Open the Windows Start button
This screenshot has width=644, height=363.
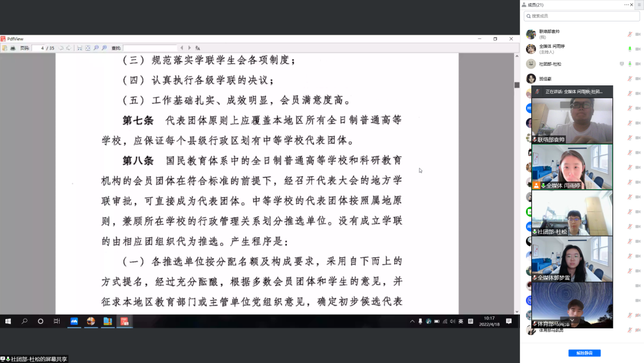[x=8, y=321]
